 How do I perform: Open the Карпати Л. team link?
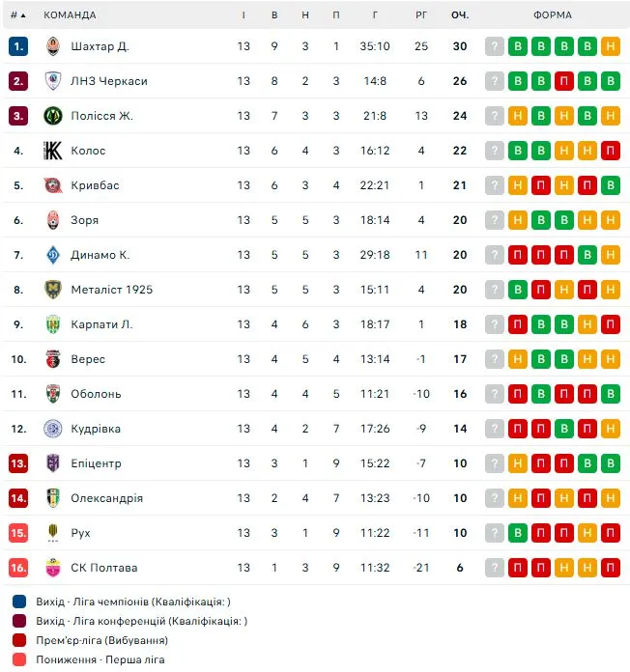point(101,324)
